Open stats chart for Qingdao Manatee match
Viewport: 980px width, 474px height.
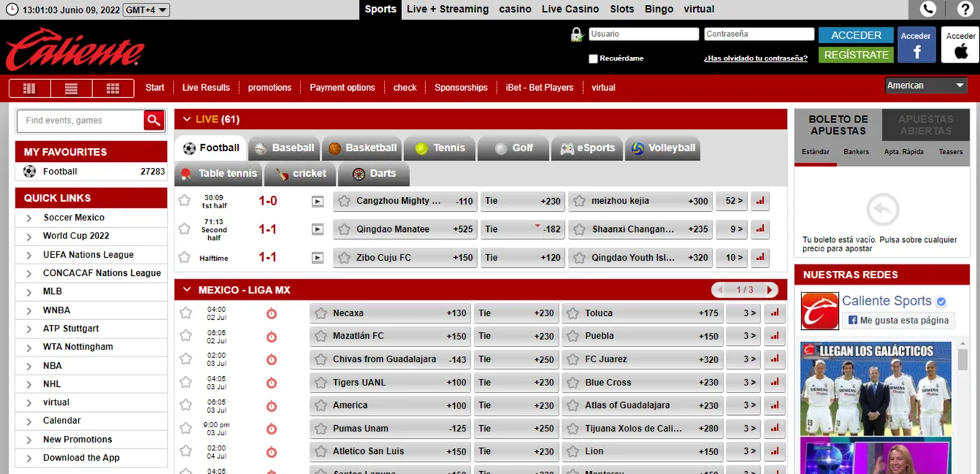pyautogui.click(x=760, y=229)
